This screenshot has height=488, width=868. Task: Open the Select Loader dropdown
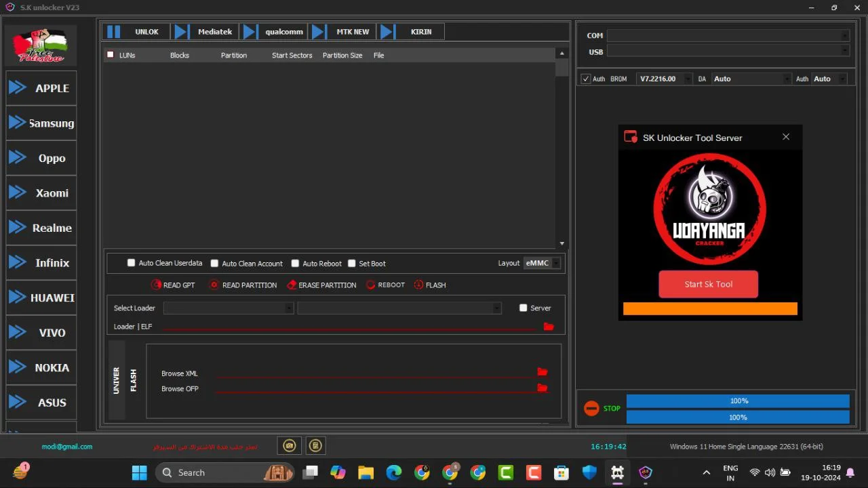229,308
